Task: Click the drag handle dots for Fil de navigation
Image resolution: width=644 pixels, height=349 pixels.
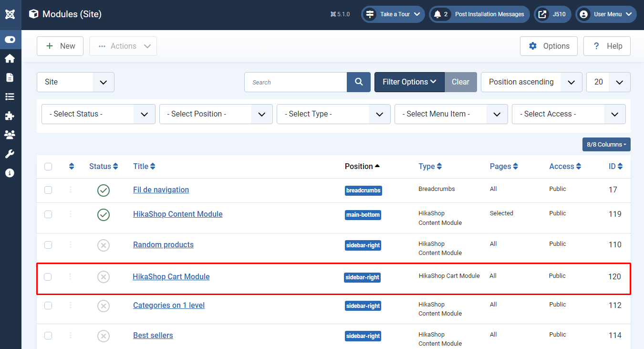Action: click(71, 190)
